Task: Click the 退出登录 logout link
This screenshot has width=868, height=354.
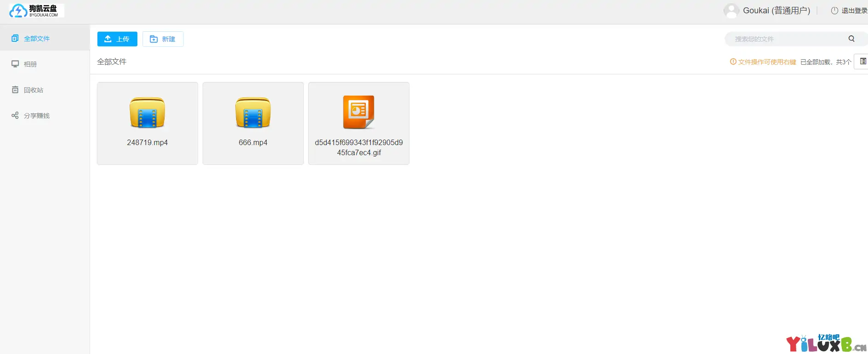Action: tap(854, 11)
